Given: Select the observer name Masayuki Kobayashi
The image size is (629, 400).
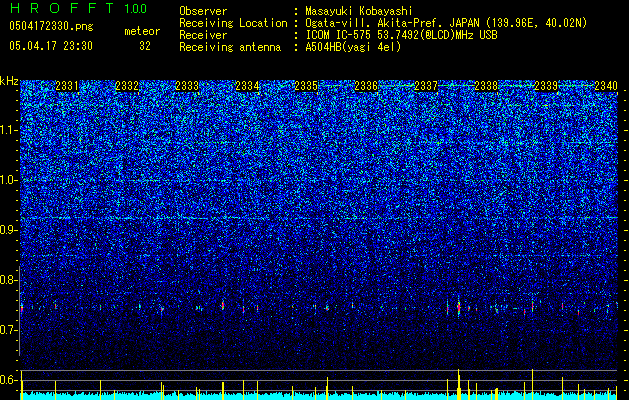Looking at the screenshot, I should pos(359,11).
